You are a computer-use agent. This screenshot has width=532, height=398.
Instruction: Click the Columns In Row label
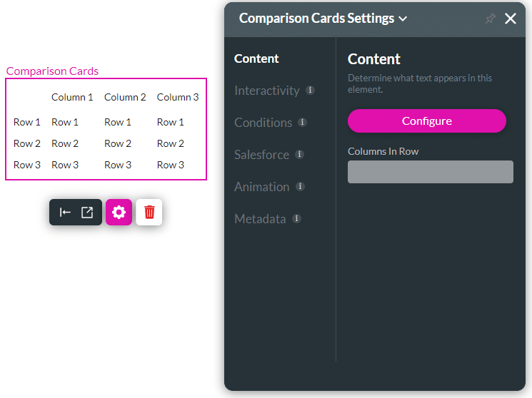click(x=383, y=151)
